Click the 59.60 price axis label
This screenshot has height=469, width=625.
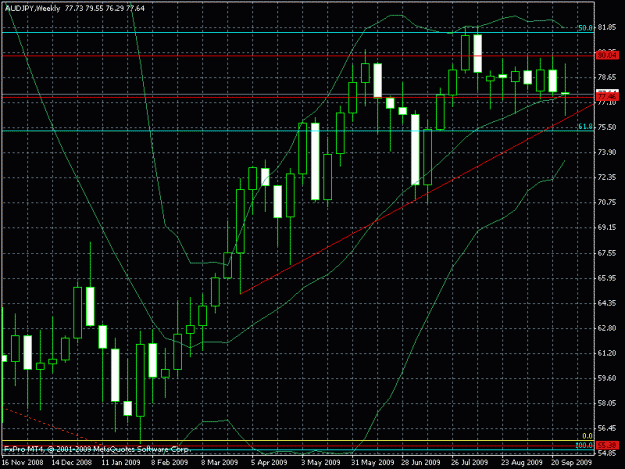point(607,378)
